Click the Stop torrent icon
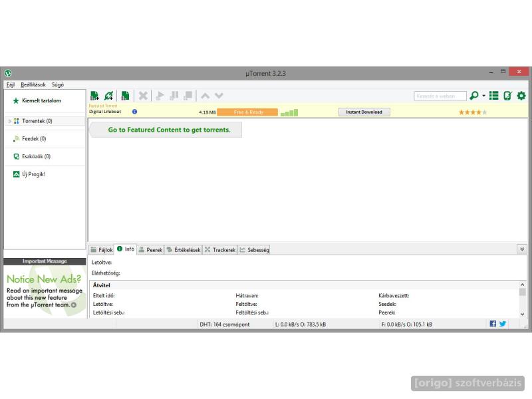532x399 pixels. coord(188,96)
